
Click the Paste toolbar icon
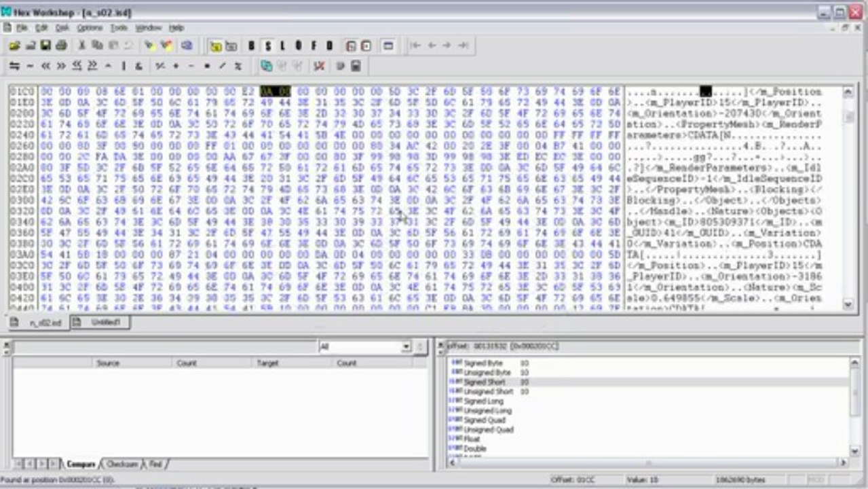tap(113, 46)
